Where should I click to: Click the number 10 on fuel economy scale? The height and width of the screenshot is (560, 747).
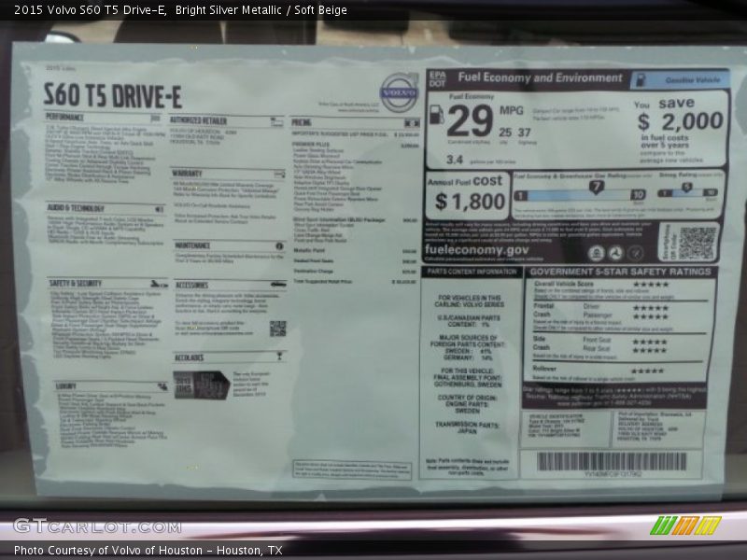pyautogui.click(x=638, y=194)
